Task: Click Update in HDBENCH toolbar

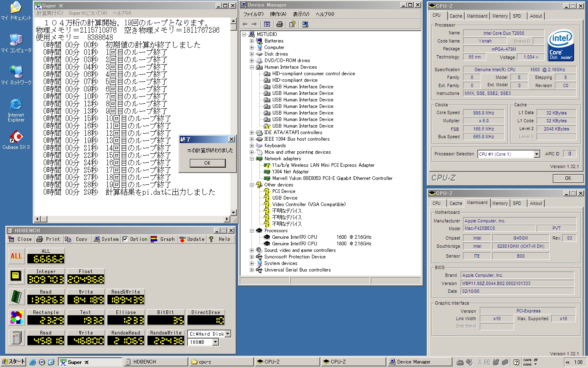Action: pyautogui.click(x=192, y=239)
